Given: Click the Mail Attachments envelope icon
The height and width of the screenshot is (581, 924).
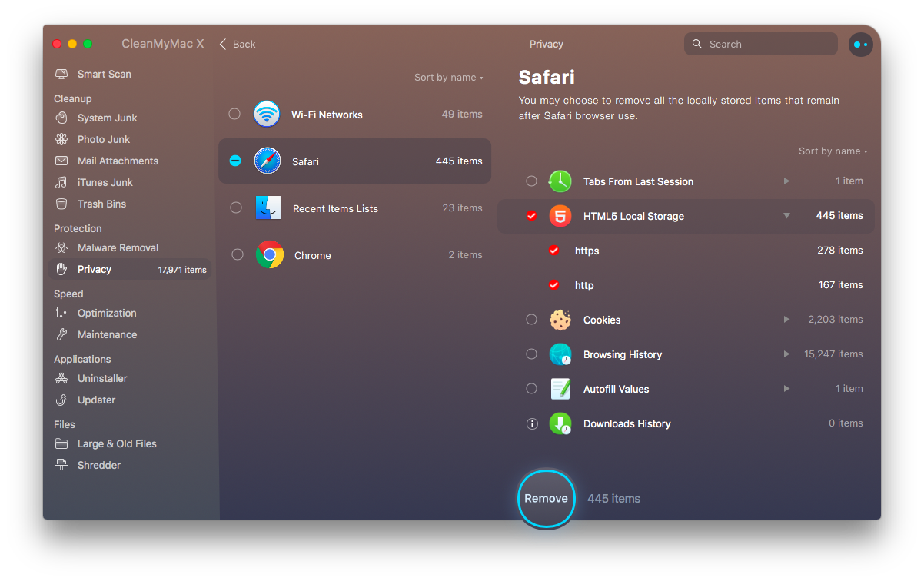Looking at the screenshot, I should click(x=61, y=161).
